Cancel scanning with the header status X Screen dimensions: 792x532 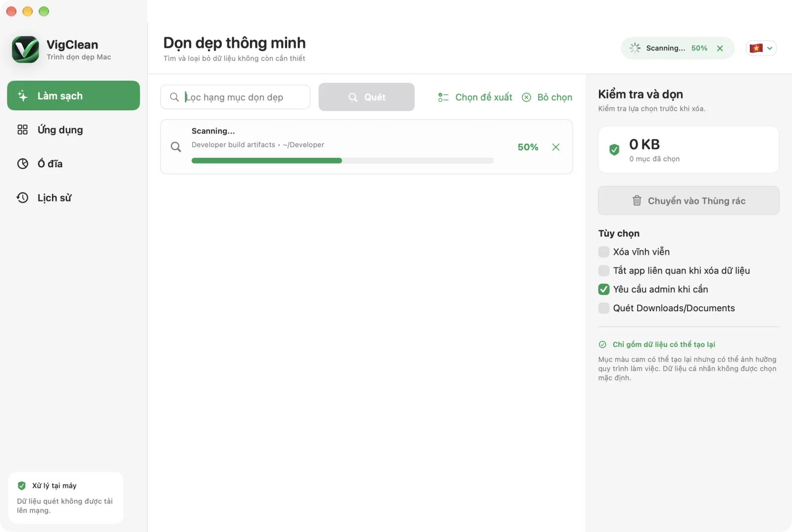[x=720, y=48]
